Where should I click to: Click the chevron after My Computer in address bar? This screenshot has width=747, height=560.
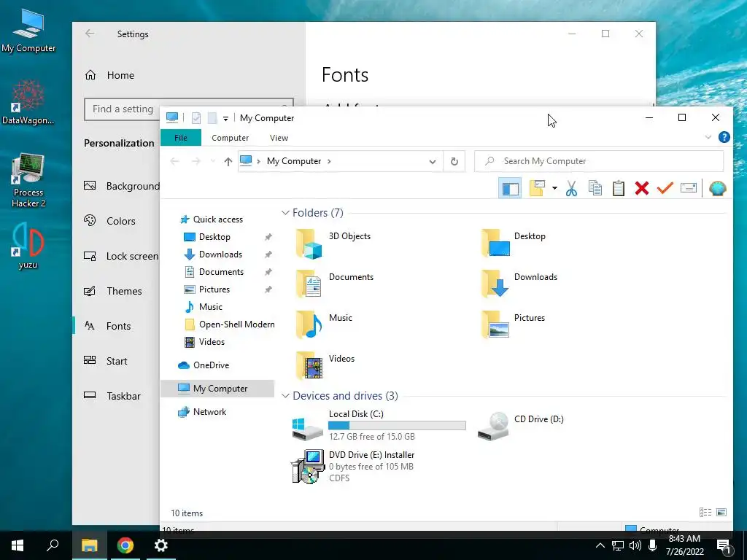tap(329, 161)
